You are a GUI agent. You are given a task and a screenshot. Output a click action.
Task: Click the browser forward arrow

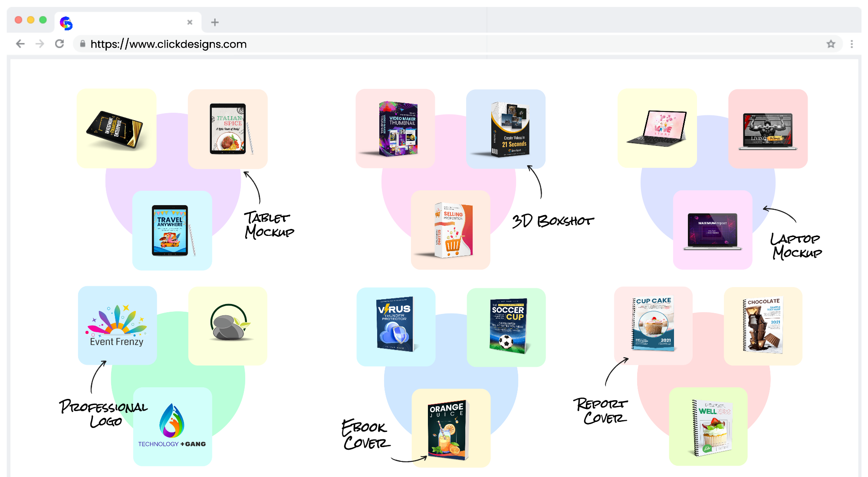[x=39, y=44]
